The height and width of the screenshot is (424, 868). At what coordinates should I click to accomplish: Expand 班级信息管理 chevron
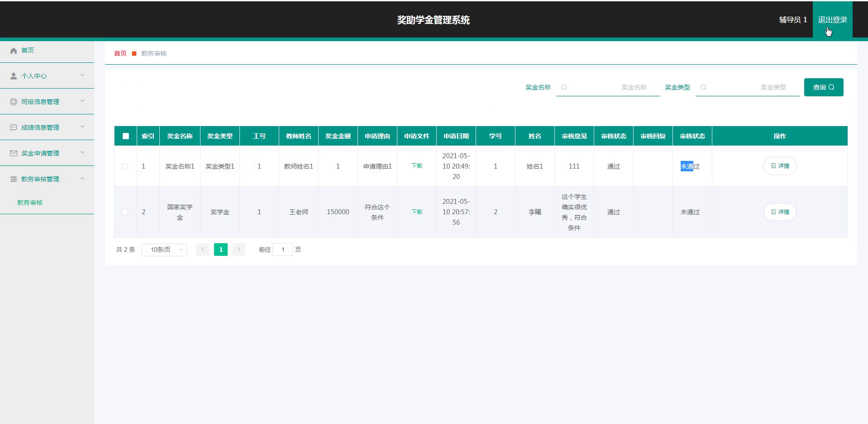[82, 101]
